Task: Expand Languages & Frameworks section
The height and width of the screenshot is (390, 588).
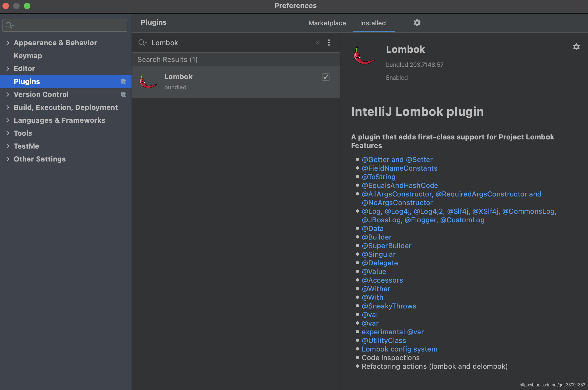Action: (8, 120)
